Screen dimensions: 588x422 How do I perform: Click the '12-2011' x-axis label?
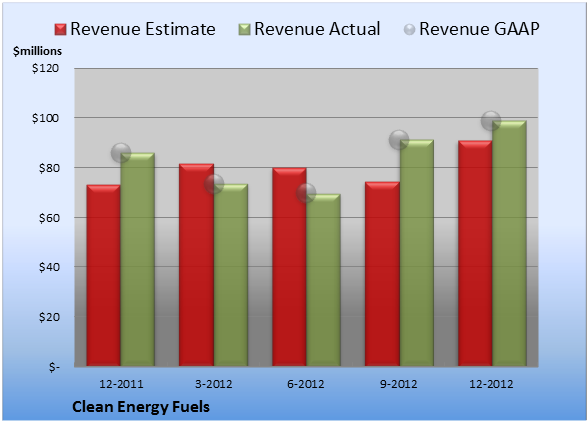(121, 384)
